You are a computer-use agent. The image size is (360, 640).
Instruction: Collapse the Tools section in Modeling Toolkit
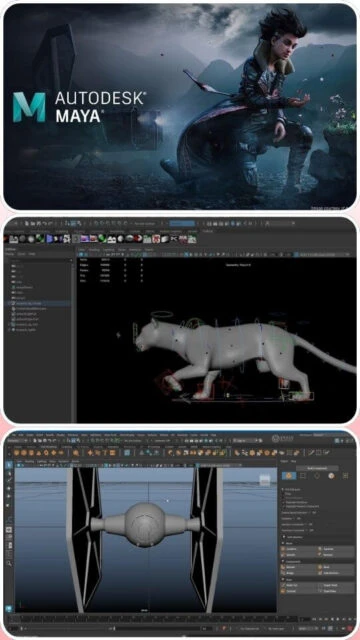point(283,580)
